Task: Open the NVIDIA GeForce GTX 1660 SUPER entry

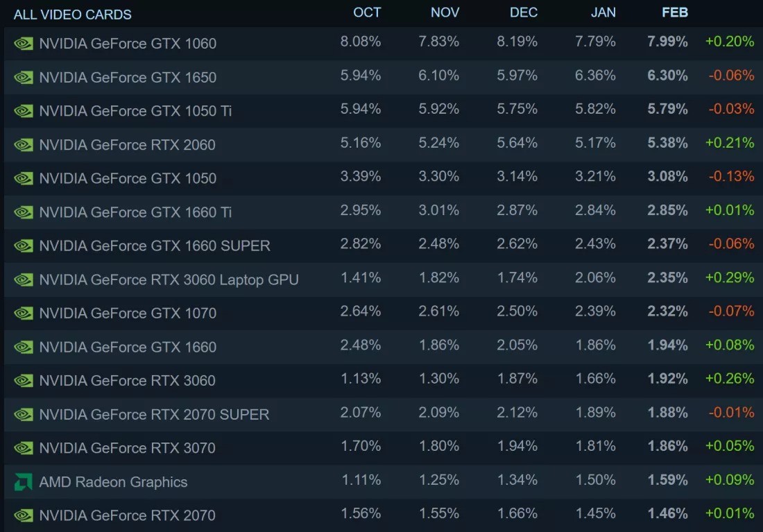Action: (155, 246)
